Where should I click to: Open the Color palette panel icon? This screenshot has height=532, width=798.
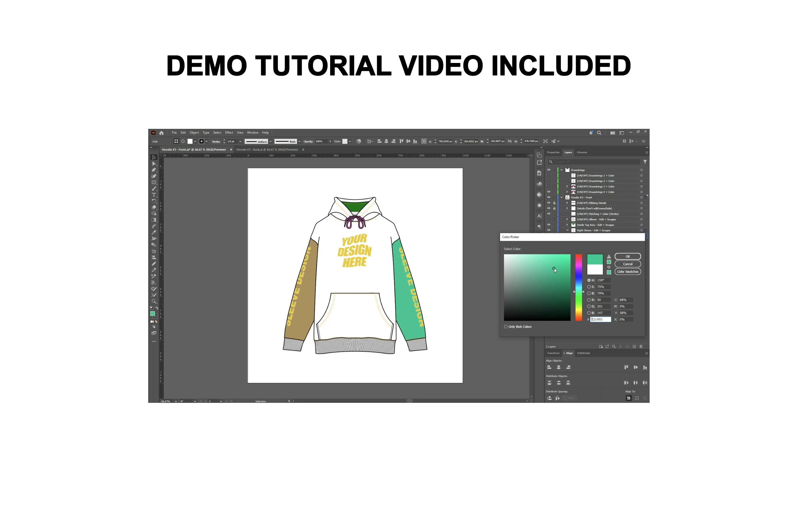pyautogui.click(x=539, y=184)
